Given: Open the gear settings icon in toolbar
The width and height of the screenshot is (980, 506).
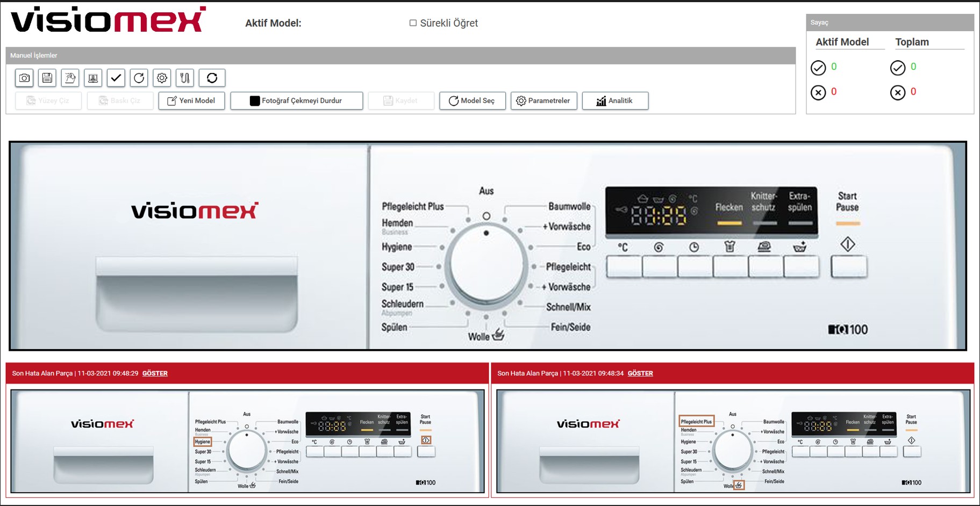Looking at the screenshot, I should coord(162,78).
